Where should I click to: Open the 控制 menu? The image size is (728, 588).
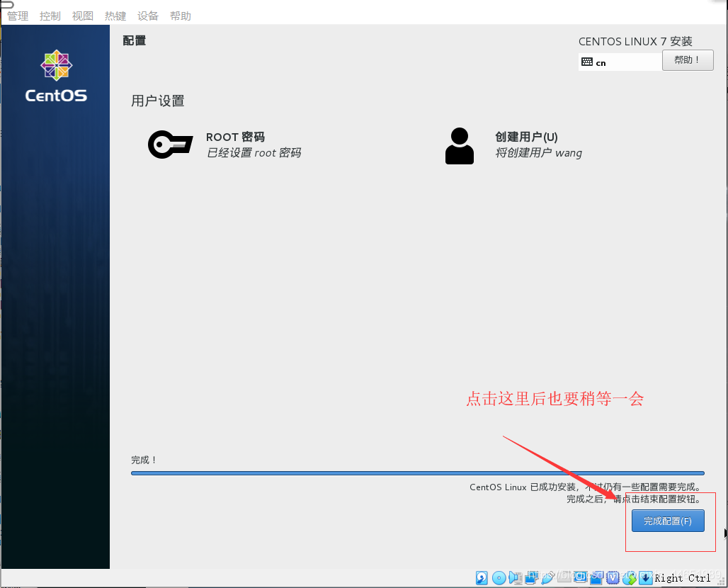pyautogui.click(x=50, y=16)
